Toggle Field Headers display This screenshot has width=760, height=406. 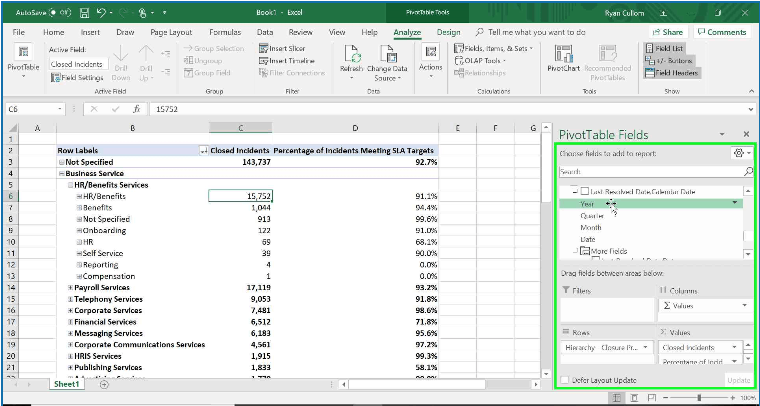click(x=672, y=73)
